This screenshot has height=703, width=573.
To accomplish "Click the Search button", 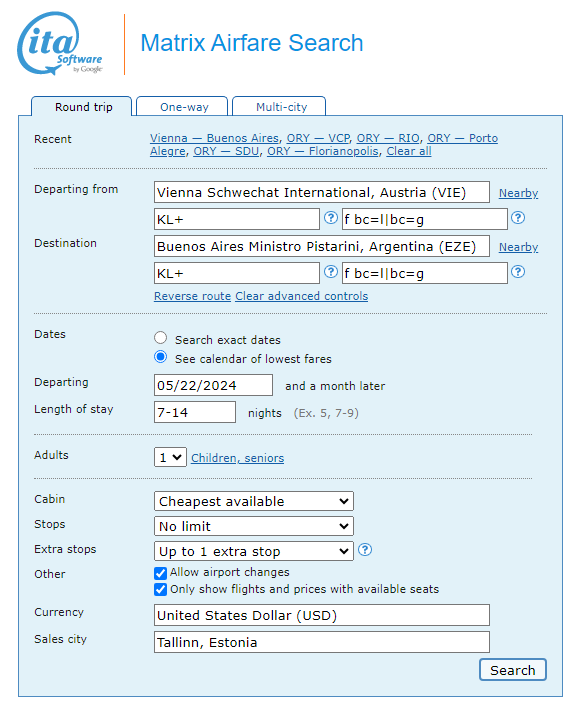I will [x=513, y=670].
